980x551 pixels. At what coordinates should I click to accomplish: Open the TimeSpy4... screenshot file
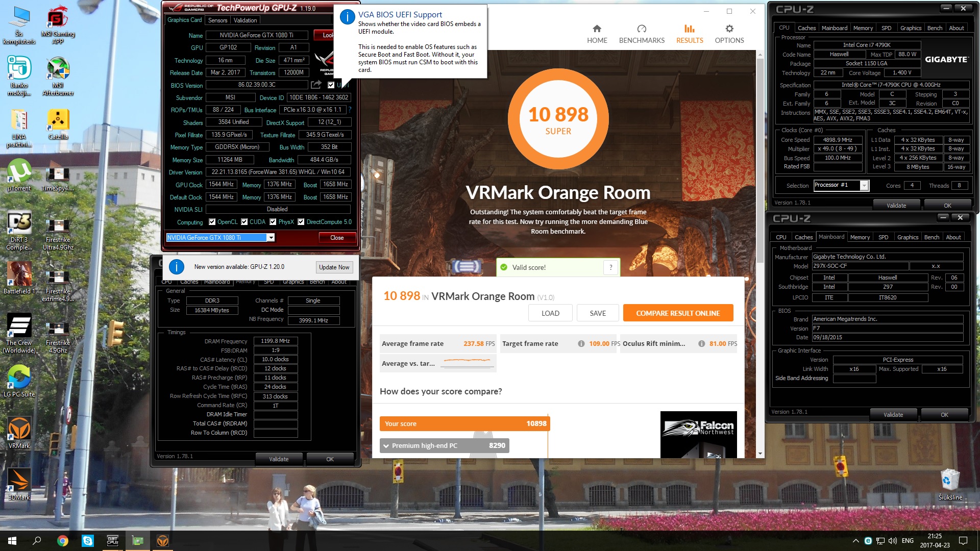click(x=58, y=179)
